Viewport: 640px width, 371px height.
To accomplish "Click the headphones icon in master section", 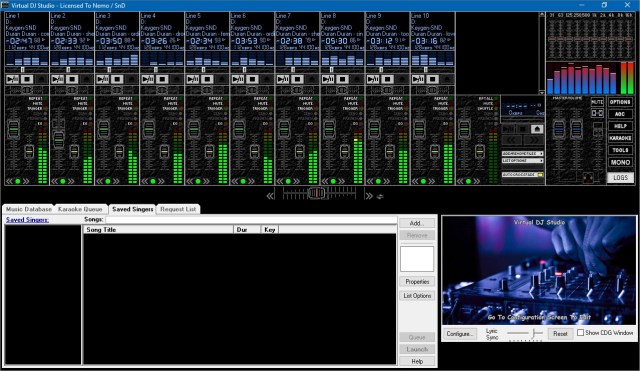I will (588, 178).
